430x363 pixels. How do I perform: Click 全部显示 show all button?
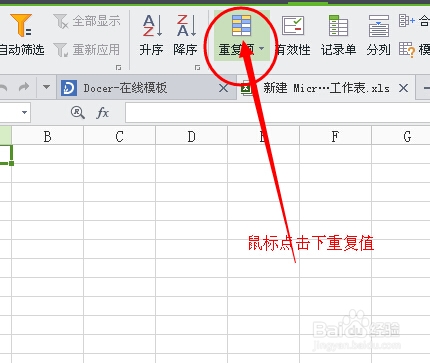[x=86, y=21]
